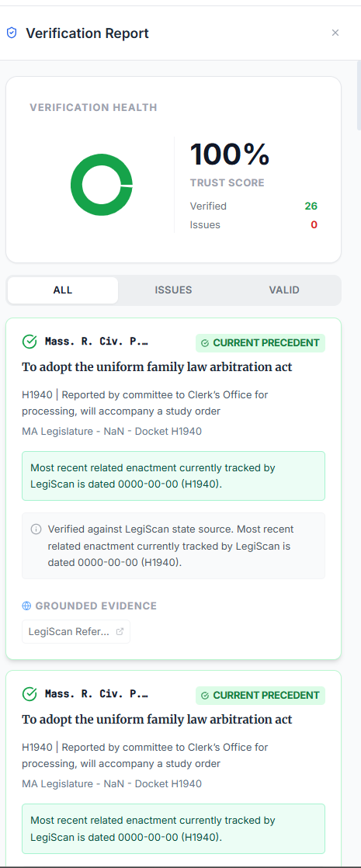Screen dimensions: 361x868
Task: Click green checkmark icon on second citation card
Action: click(30, 693)
